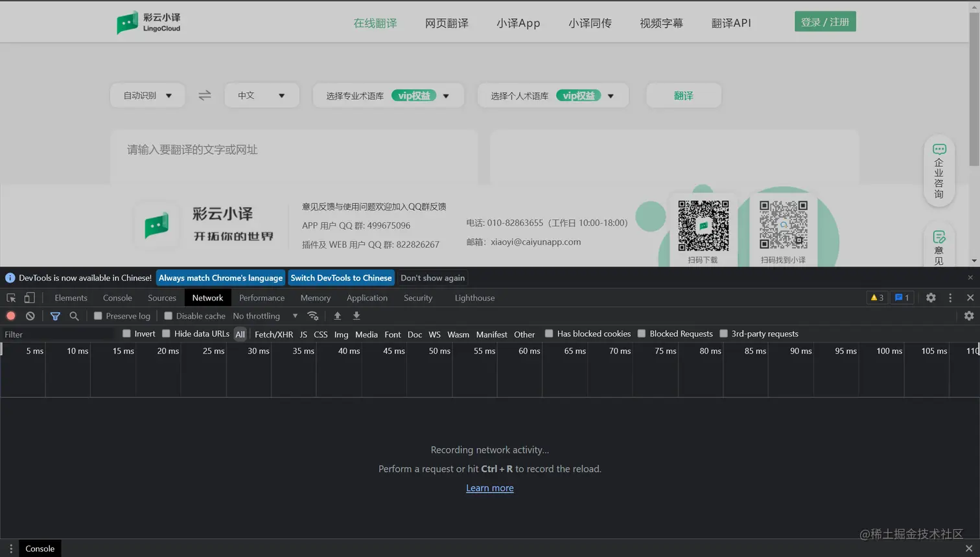Follow the Learn more link
Image resolution: width=980 pixels, height=557 pixels.
pos(490,488)
